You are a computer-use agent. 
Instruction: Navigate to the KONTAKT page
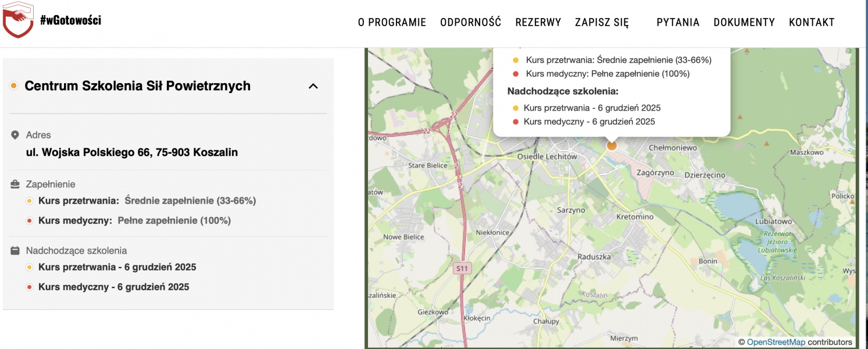pos(811,23)
